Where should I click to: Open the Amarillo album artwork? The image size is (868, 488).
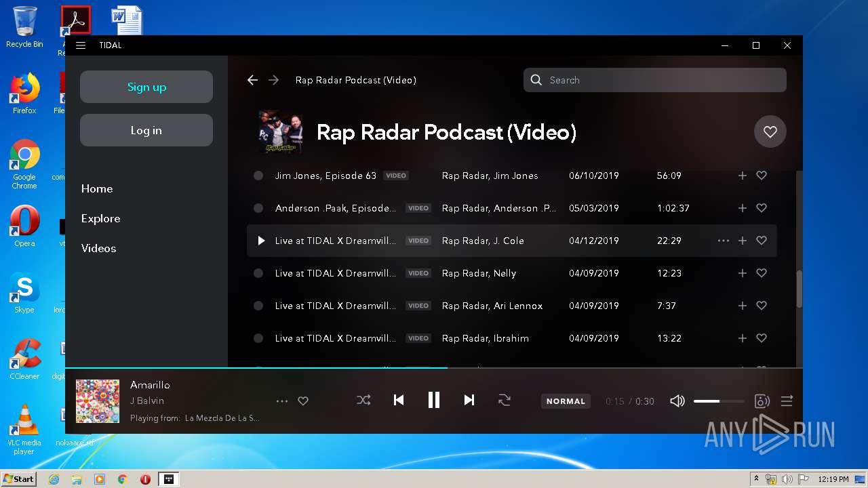[98, 401]
